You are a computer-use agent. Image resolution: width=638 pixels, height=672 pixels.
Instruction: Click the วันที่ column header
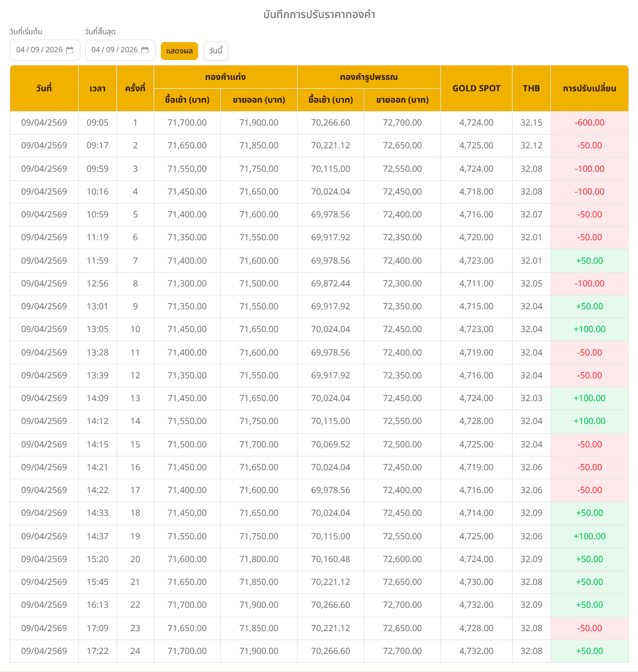click(44, 88)
